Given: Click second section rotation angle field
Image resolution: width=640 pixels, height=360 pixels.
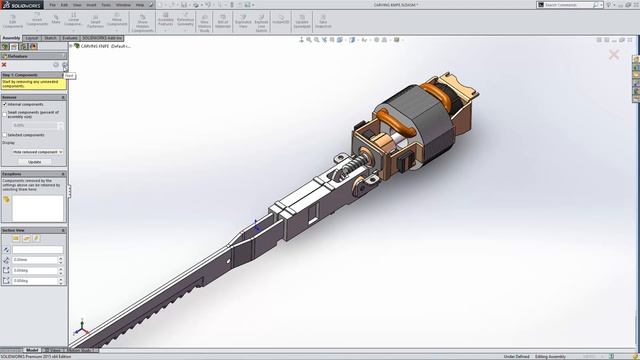Looking at the screenshot, I should [35, 281].
